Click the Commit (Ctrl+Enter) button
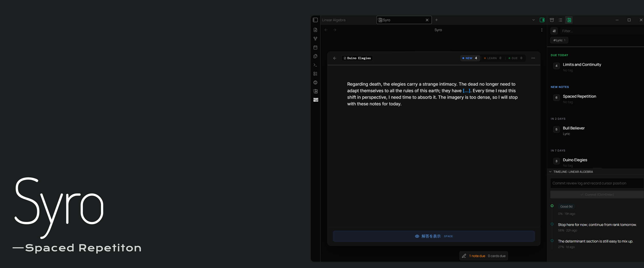Screen dimensions: 644x268 [x=597, y=195]
